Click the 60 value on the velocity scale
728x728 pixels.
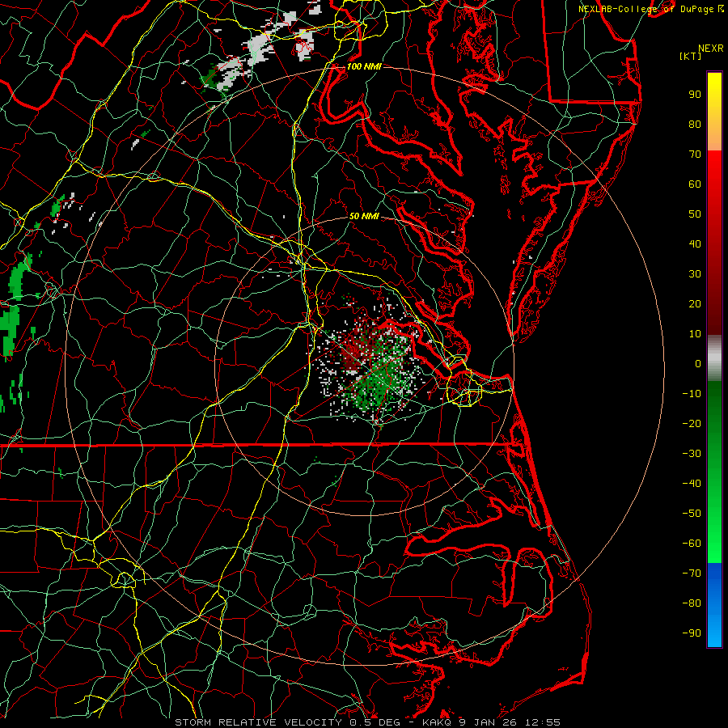click(695, 184)
